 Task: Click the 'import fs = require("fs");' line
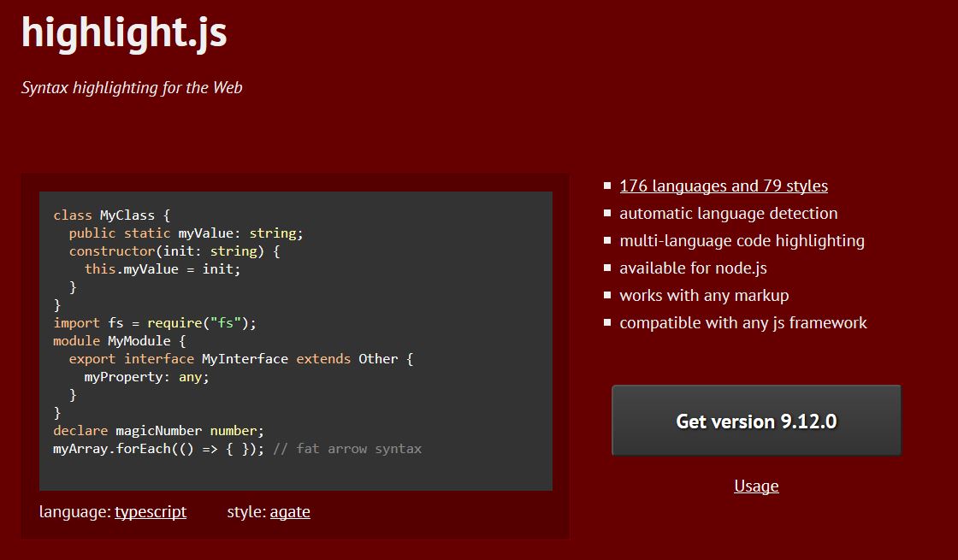coord(155,323)
